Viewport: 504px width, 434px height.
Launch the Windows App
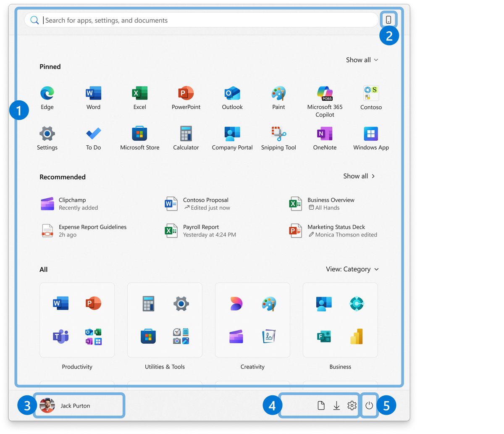point(371,138)
